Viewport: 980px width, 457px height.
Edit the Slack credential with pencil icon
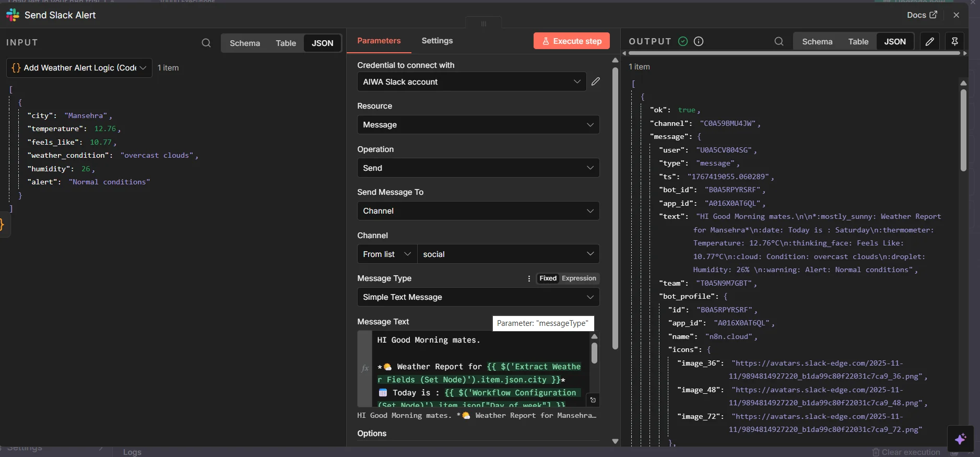tap(596, 81)
